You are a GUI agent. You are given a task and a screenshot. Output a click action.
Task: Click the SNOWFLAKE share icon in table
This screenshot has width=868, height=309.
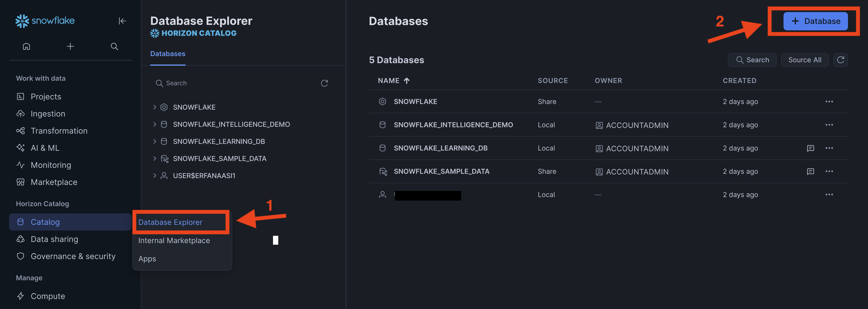[x=383, y=101]
